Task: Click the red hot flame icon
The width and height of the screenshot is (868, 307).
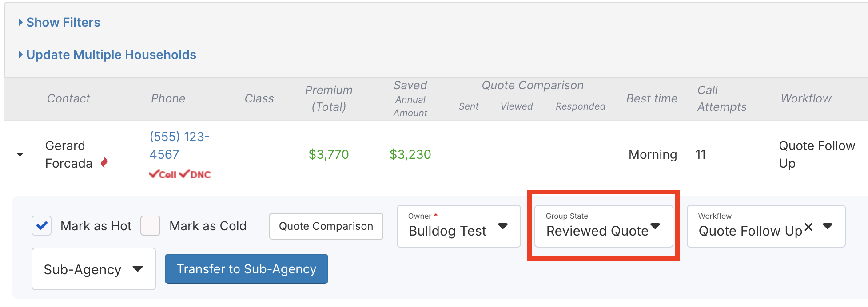Action: click(x=104, y=163)
